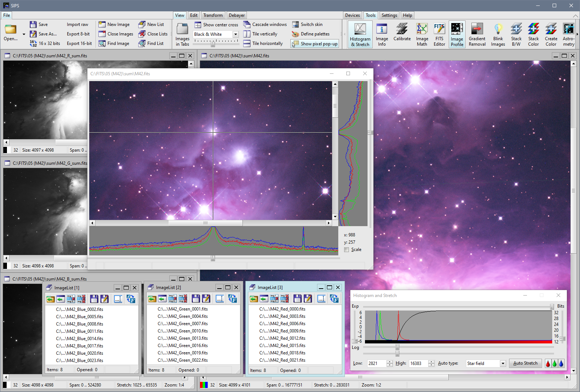Screen dimensions: 580x392
Task: Toggle Show center cross option
Action: 216,25
